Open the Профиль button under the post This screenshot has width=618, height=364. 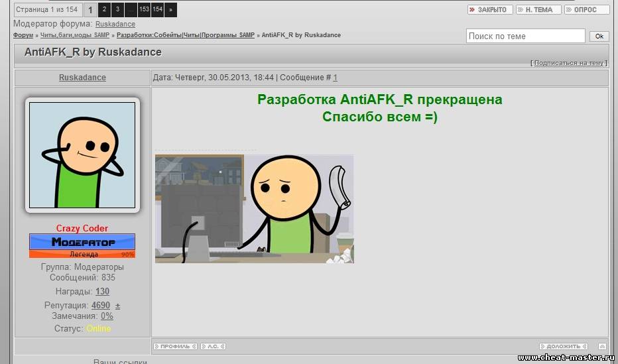tap(175, 346)
